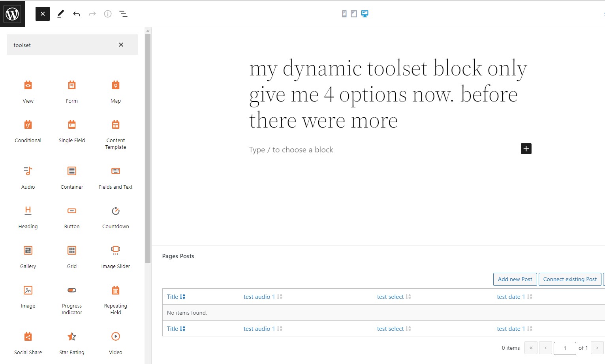Viewport: 605px width, 364px height.
Task: Click the Add new Post button
Action: [x=515, y=279]
